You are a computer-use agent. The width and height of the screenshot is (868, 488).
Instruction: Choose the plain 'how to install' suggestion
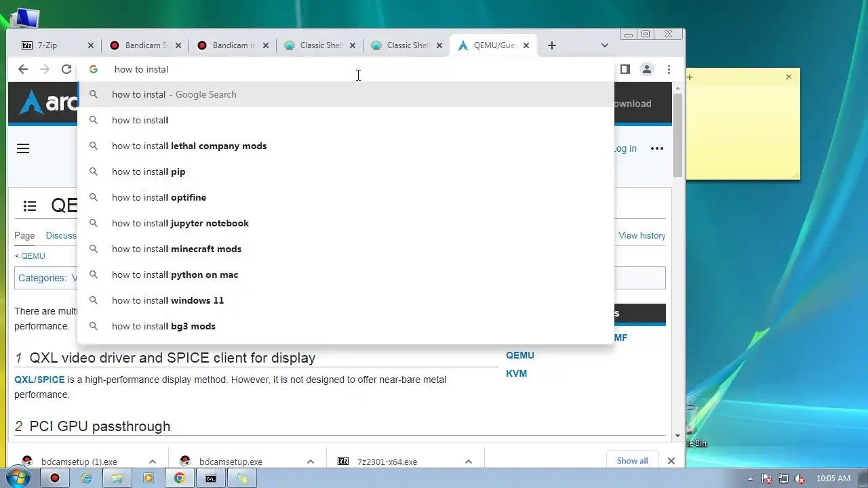[346, 120]
